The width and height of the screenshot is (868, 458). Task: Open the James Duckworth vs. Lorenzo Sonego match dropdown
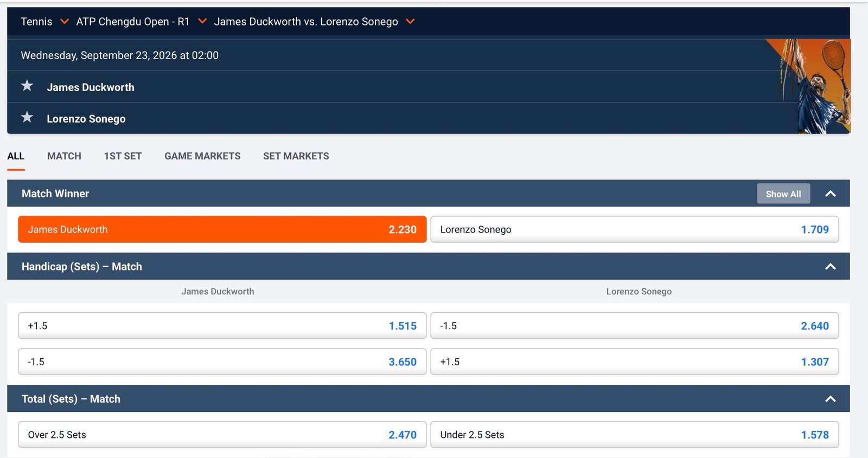tap(314, 22)
